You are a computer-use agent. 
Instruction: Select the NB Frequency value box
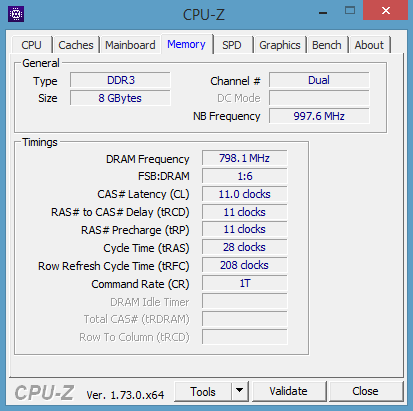(x=319, y=116)
